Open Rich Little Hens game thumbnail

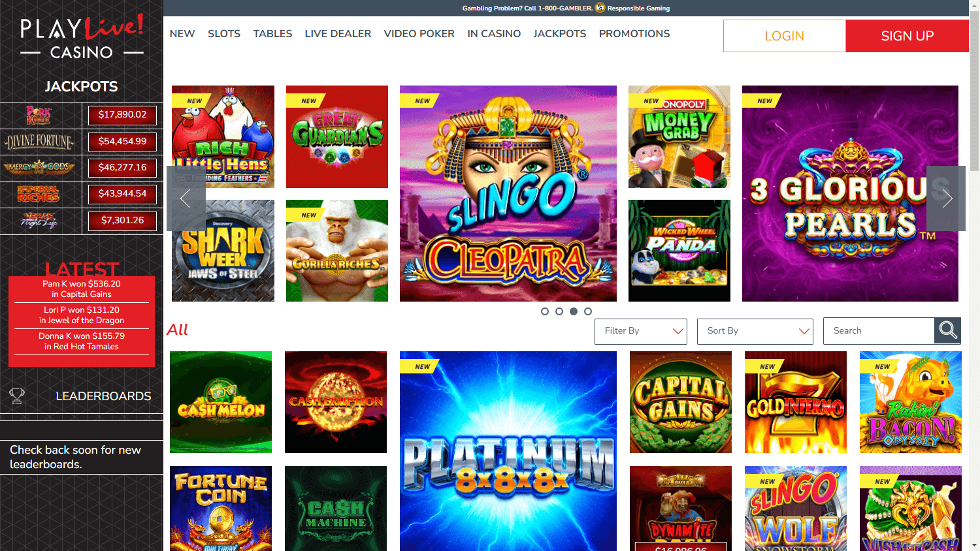point(223,136)
